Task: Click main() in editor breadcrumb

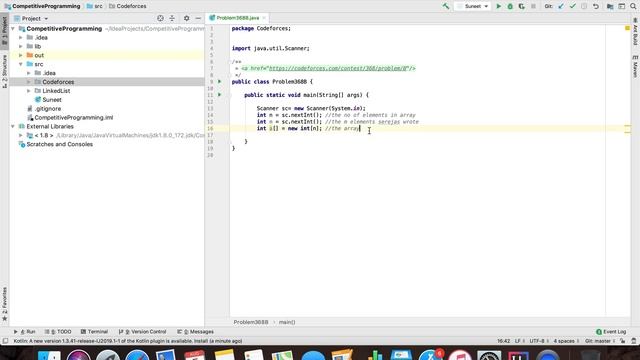Action: [287, 322]
